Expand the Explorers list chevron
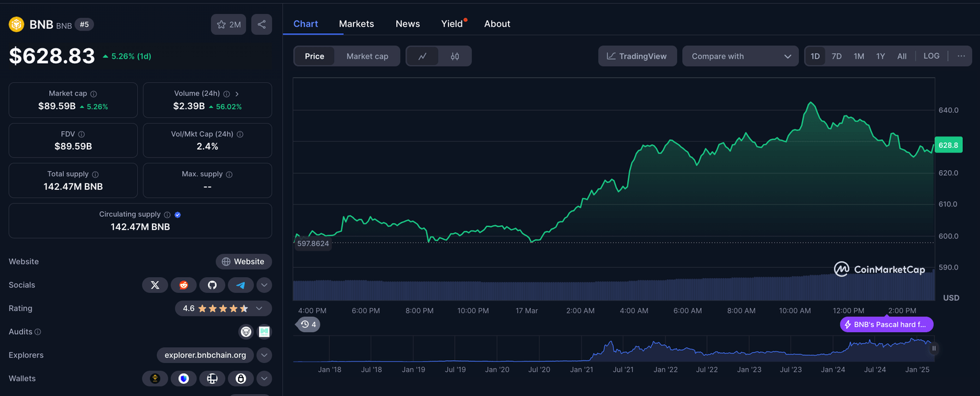 click(x=264, y=355)
